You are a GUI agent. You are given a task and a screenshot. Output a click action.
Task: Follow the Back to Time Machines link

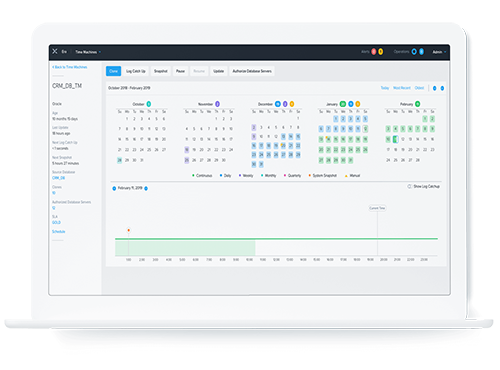70,67
